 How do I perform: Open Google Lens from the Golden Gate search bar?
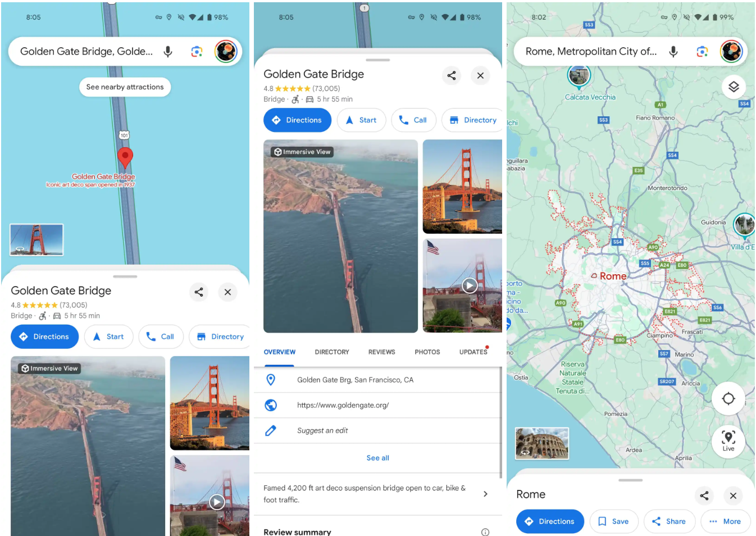197,52
